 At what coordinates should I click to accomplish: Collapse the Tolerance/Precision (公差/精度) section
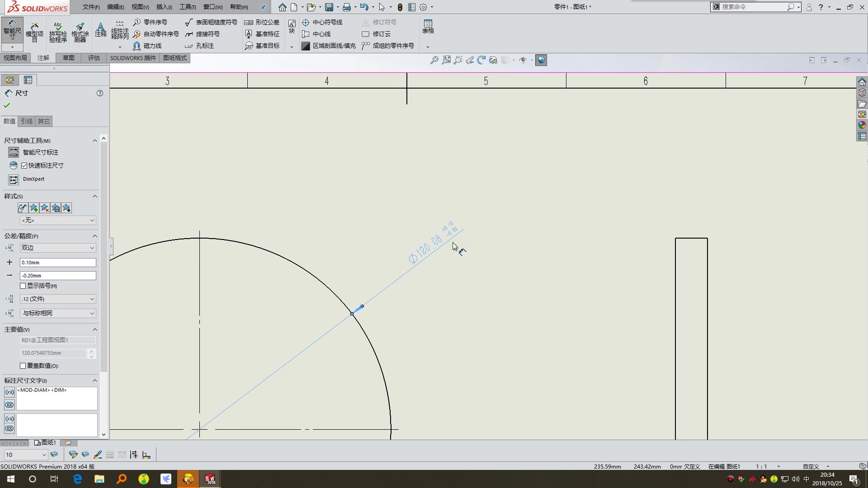coord(95,236)
